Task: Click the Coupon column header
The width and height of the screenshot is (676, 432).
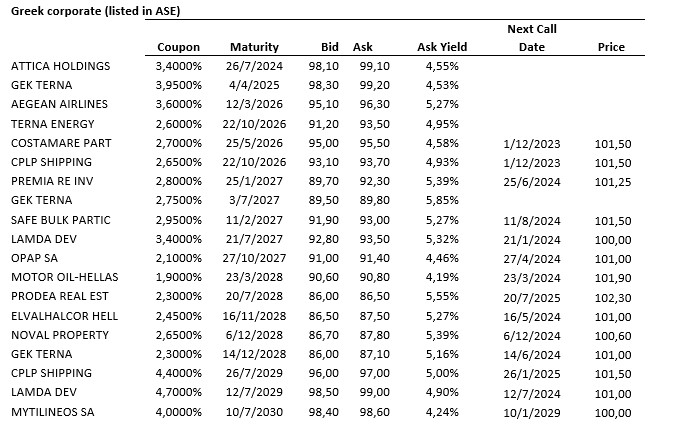Action: click(x=179, y=47)
